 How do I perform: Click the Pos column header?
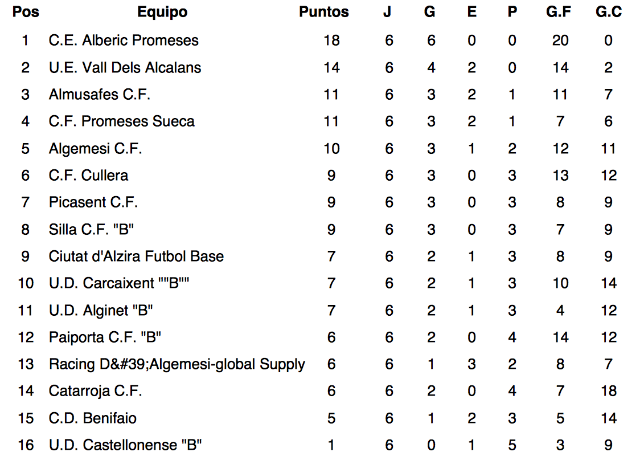[x=24, y=12]
